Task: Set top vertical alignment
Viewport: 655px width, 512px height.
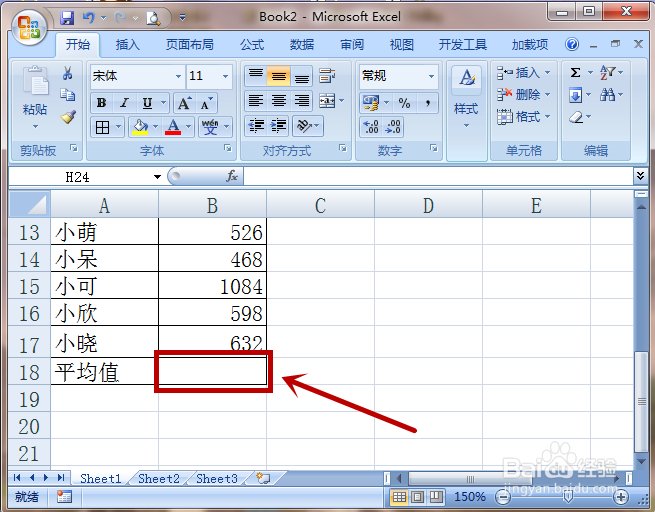Action: tap(256, 76)
